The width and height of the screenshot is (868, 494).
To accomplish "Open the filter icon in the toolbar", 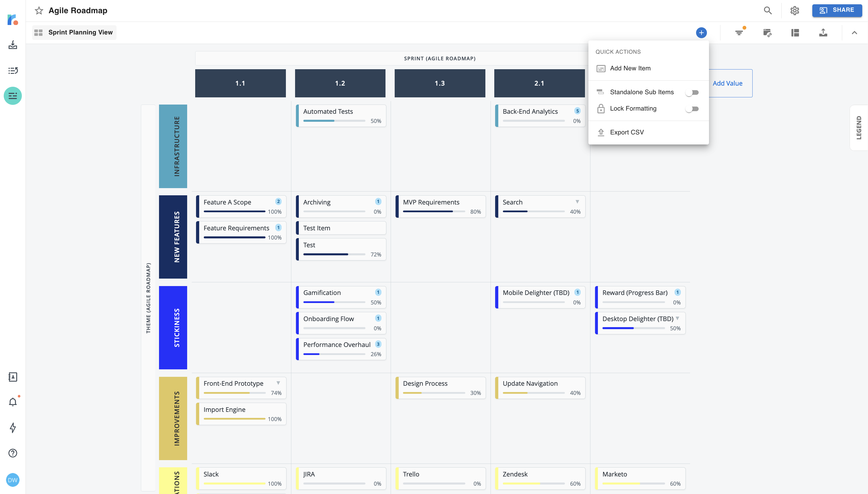I will [x=739, y=32].
